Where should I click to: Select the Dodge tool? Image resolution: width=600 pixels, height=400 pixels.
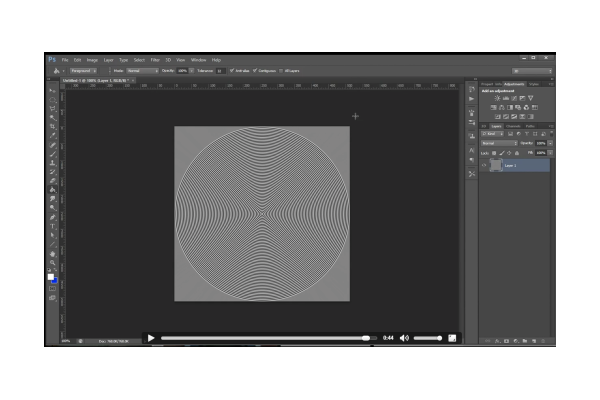click(52, 208)
